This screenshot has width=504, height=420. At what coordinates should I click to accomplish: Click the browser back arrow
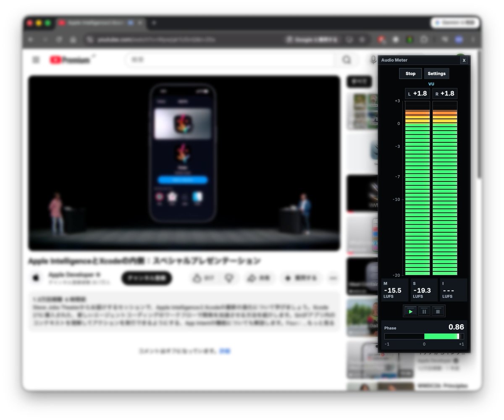coord(31,40)
